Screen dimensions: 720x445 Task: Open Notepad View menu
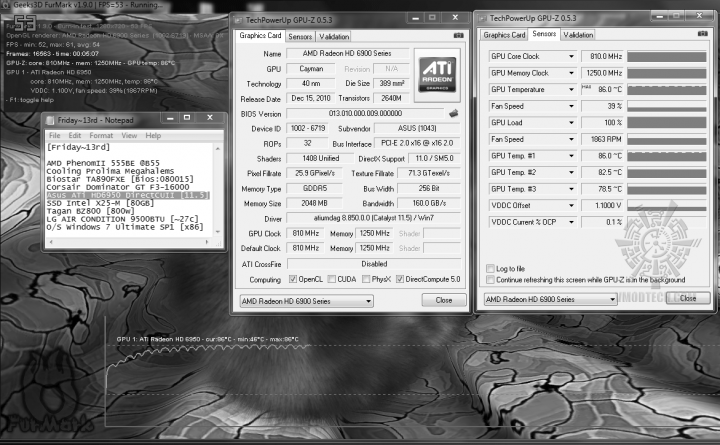click(129, 135)
